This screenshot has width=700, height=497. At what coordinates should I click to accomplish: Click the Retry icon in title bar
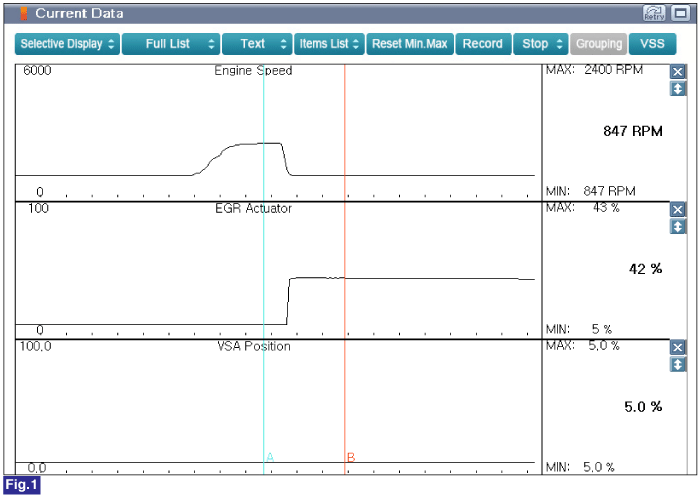tap(654, 13)
